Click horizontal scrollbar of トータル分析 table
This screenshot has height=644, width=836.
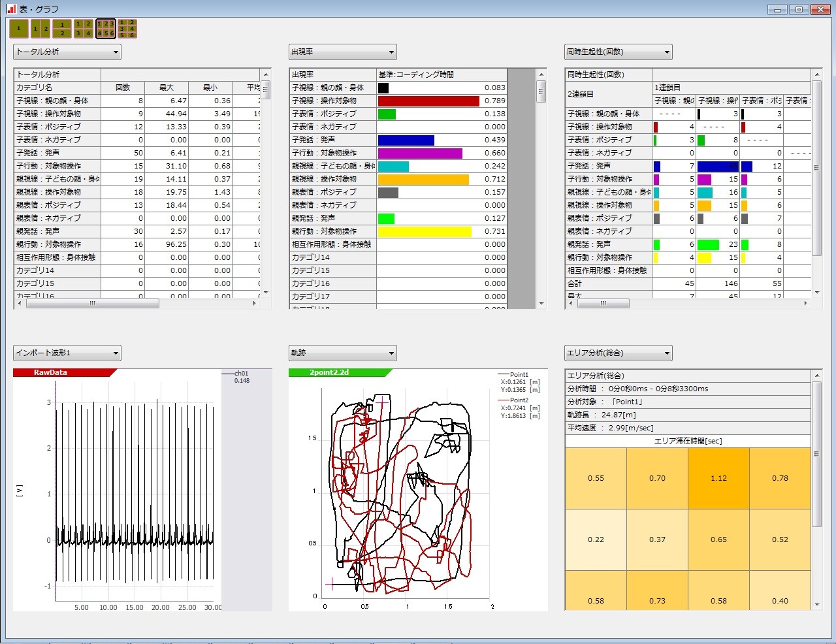click(137, 304)
